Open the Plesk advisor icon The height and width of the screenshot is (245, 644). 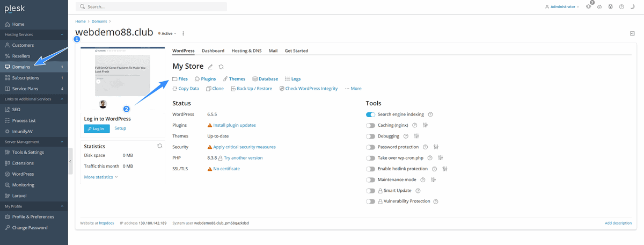point(611,6)
